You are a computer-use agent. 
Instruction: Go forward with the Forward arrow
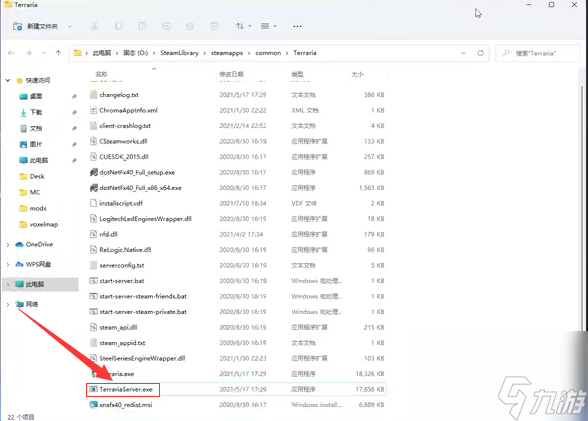tap(29, 53)
